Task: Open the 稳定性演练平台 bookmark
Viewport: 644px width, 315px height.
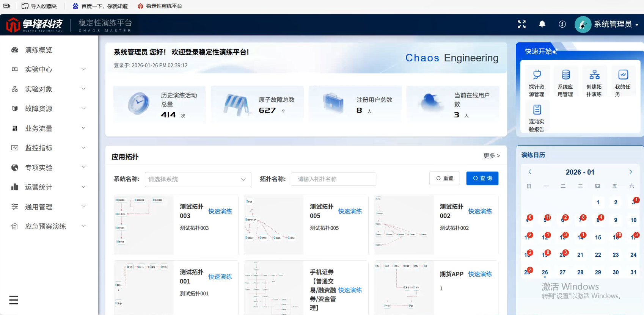Action: 160,6
